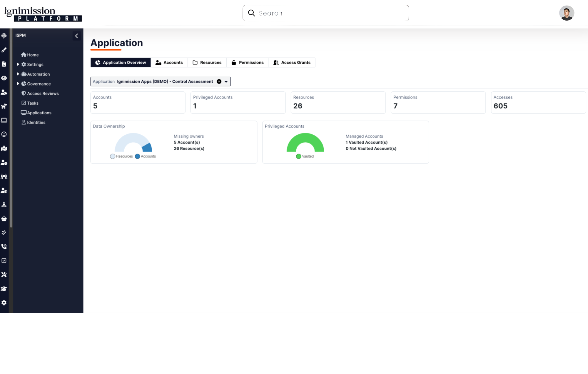Viewport: 588px width, 374px height.
Task: Collapse the ISPM sidebar with the chevron button
Action: pos(76,36)
